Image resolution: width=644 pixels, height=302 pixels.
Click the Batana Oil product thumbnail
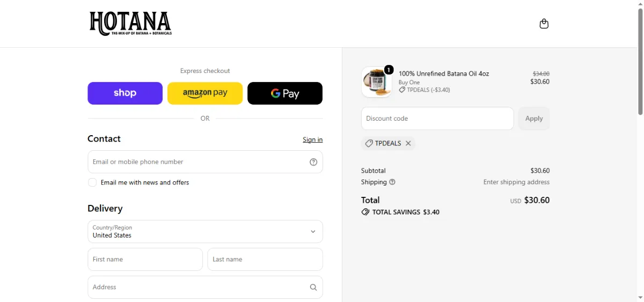(376, 82)
